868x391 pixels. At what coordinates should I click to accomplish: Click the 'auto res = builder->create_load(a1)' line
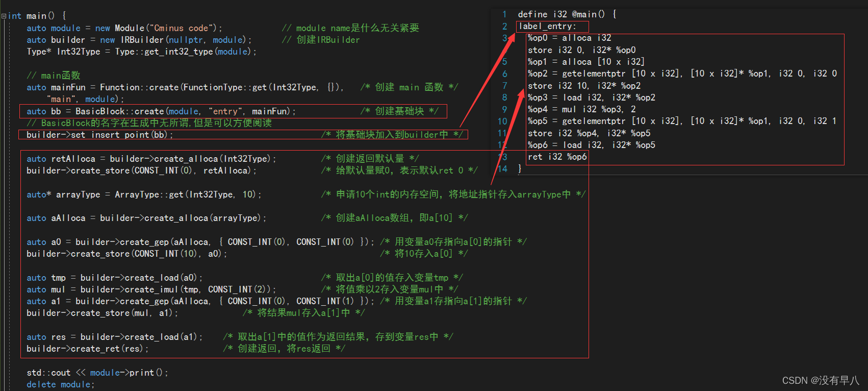(x=115, y=337)
